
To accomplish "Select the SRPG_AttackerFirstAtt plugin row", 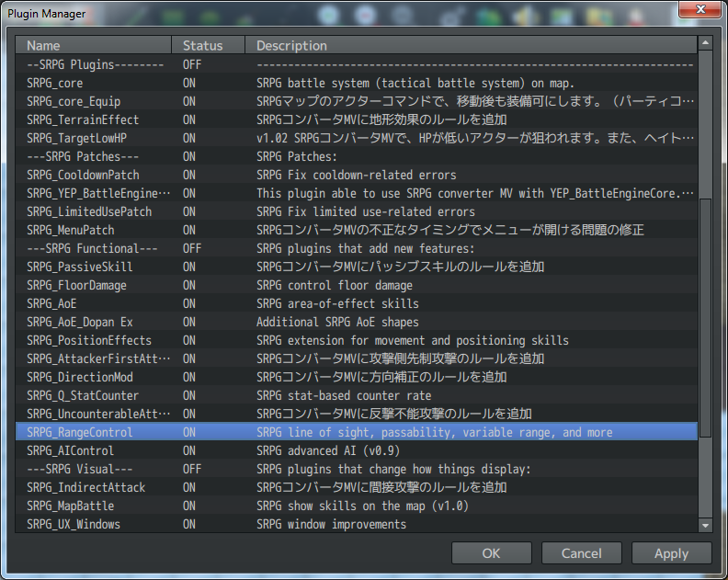I will (356, 359).
